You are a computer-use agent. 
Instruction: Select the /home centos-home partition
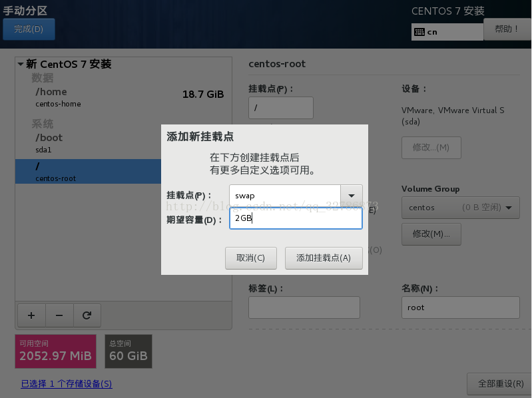click(123, 97)
